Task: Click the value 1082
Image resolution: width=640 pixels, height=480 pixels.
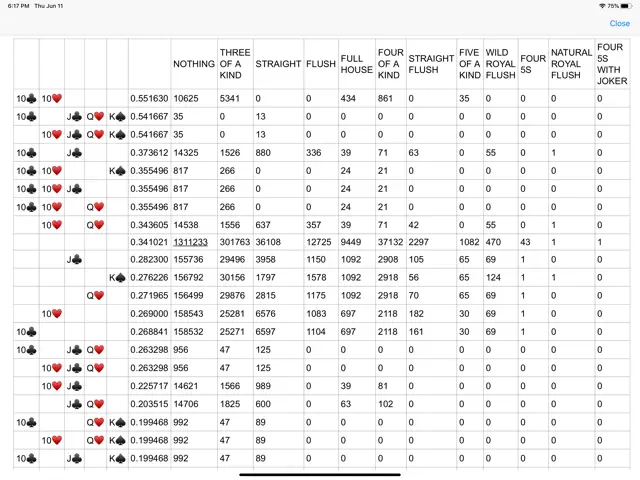Action: tap(469, 242)
